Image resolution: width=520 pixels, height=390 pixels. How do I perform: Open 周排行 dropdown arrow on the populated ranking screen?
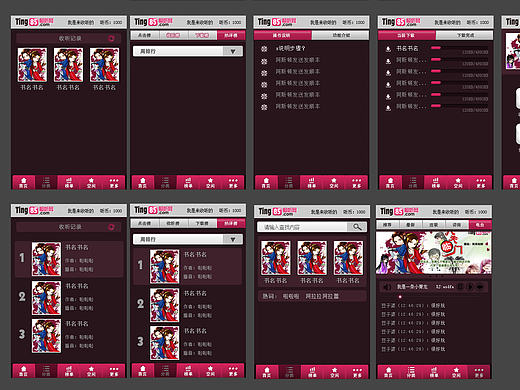(233, 239)
